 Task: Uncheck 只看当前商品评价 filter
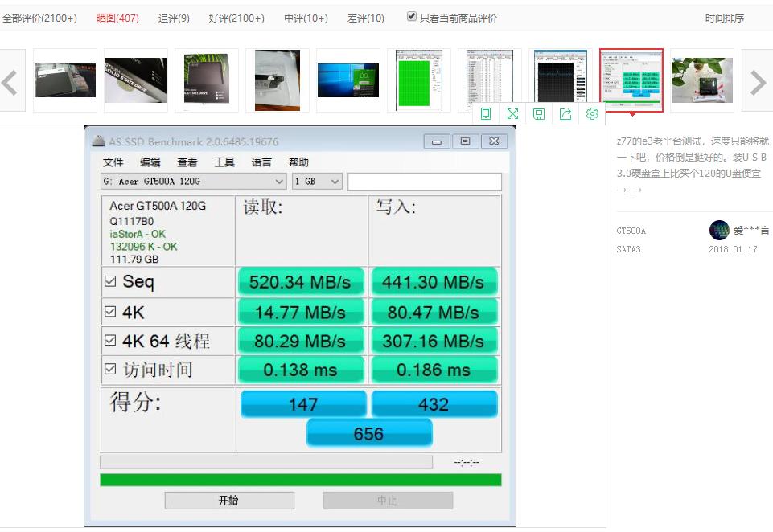coord(412,17)
